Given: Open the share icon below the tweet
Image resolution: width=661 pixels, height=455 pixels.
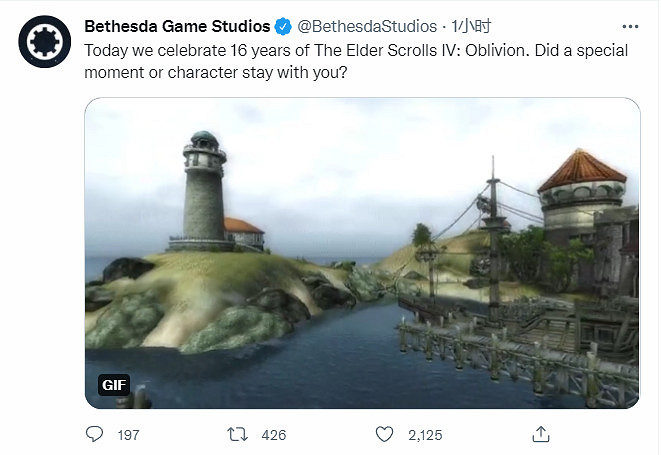Looking at the screenshot, I should click(540, 434).
